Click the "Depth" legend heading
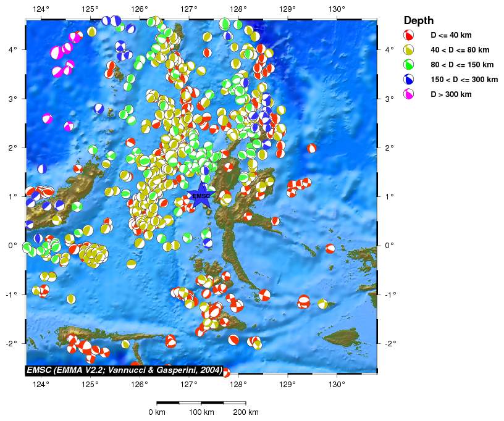The image size is (504, 421). (x=418, y=20)
